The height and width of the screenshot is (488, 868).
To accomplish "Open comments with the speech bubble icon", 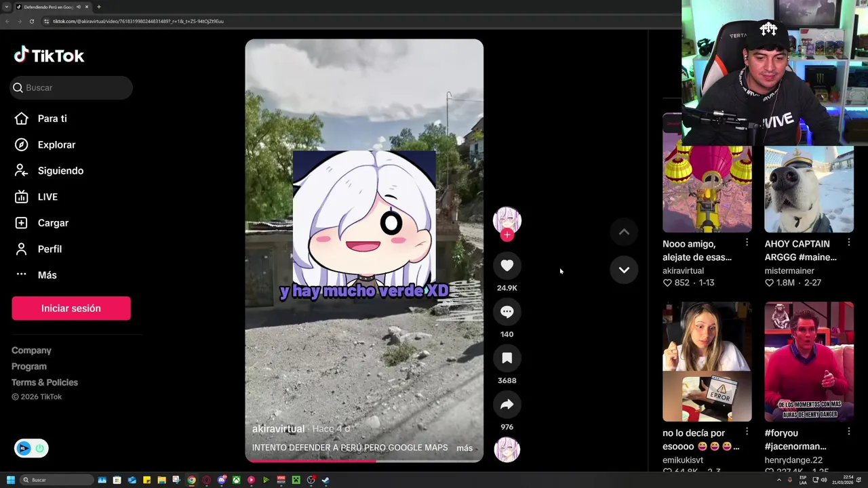I will (x=507, y=312).
